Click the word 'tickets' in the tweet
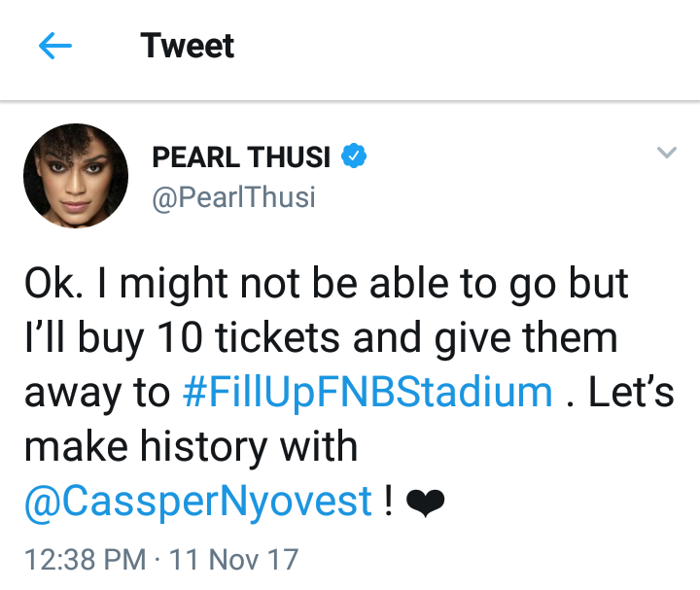The height and width of the screenshot is (590, 700). point(277,338)
